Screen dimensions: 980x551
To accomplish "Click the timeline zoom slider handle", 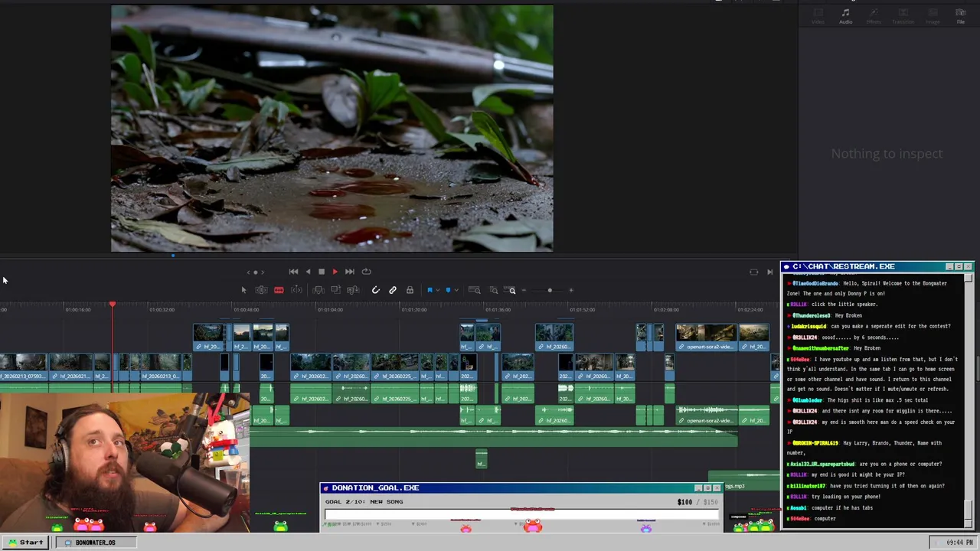I will [x=550, y=290].
